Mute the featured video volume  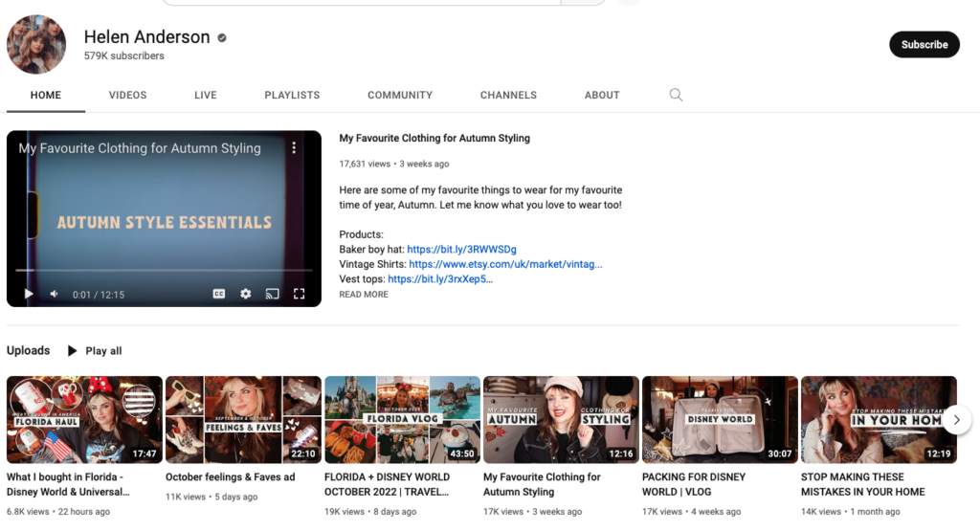pos(55,294)
